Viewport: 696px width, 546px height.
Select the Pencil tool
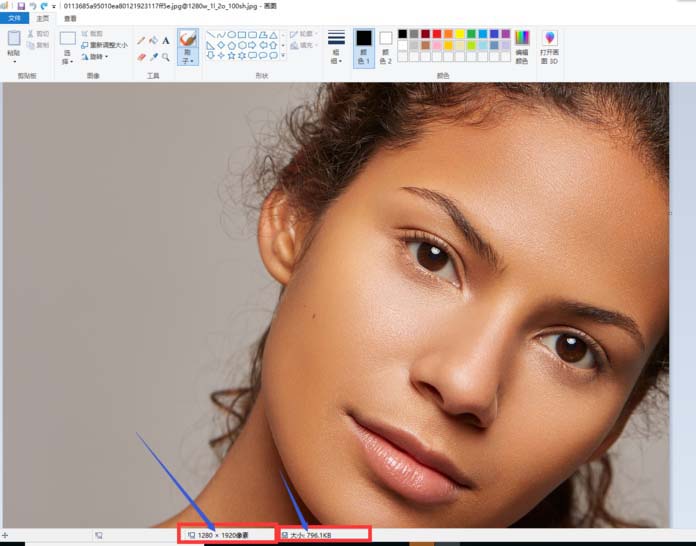pos(141,41)
